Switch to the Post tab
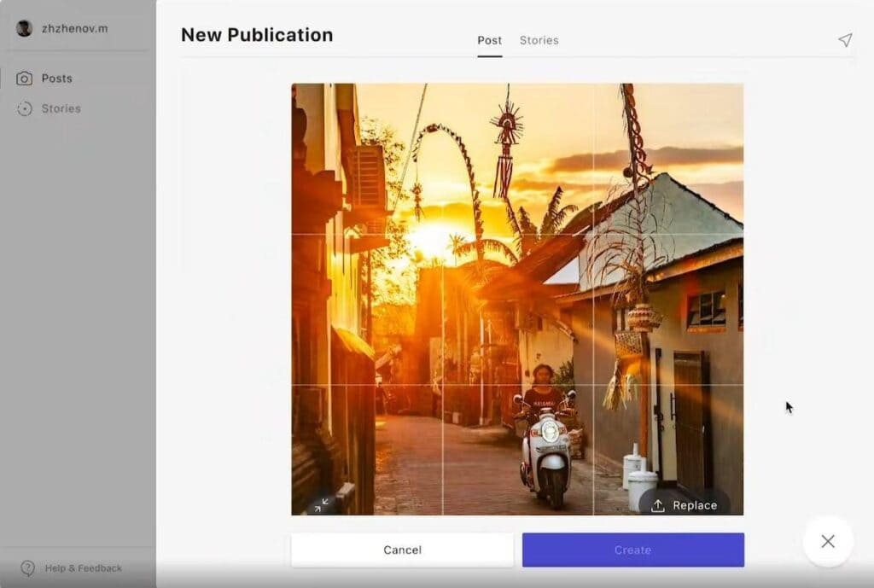The image size is (874, 588). [489, 41]
